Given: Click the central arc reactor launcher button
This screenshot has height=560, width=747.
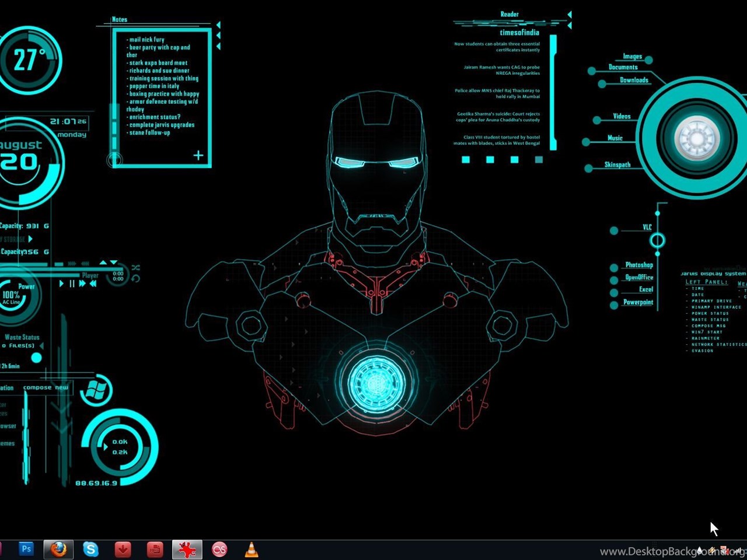Looking at the screenshot, I should tap(697, 138).
